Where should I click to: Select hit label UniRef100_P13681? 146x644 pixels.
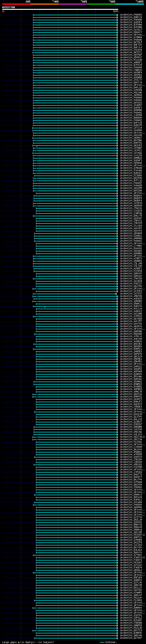[x=131, y=600]
